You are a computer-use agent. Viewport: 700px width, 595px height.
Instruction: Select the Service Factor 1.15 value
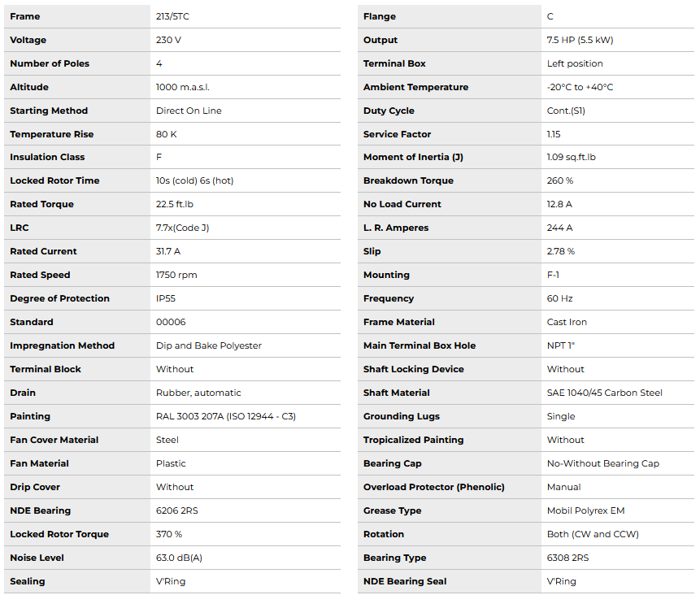tap(554, 134)
